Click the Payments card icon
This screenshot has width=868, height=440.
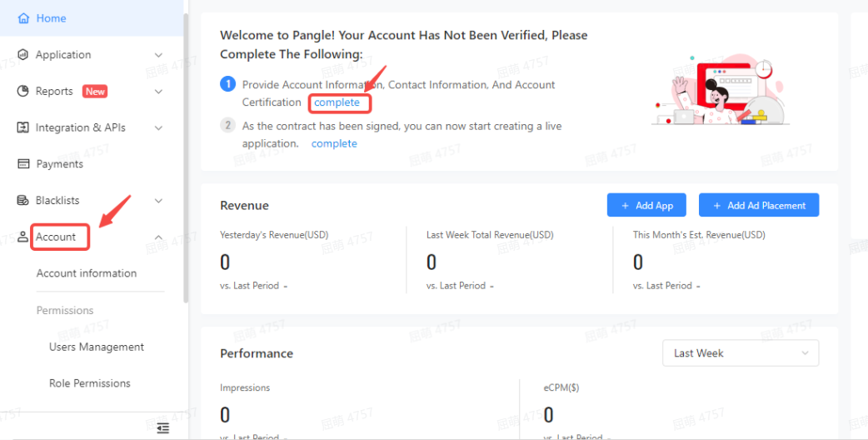click(23, 164)
